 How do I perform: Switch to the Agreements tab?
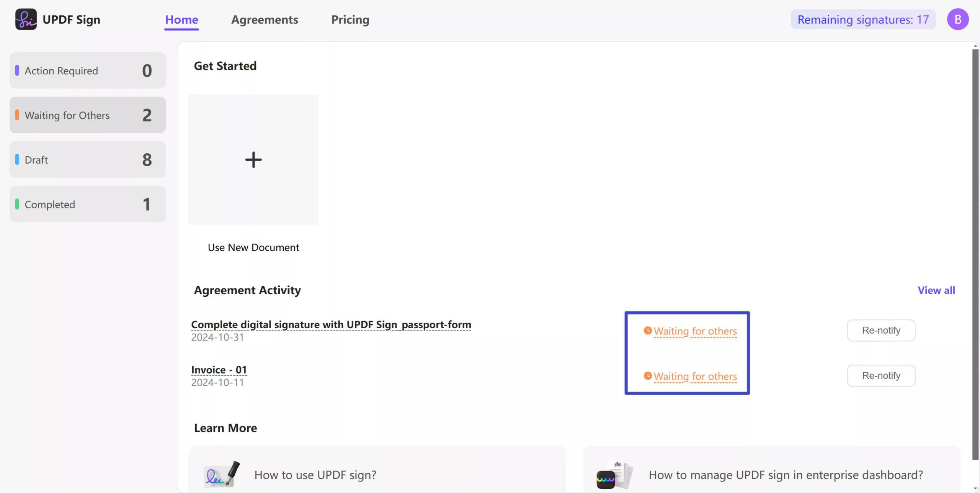coord(265,20)
